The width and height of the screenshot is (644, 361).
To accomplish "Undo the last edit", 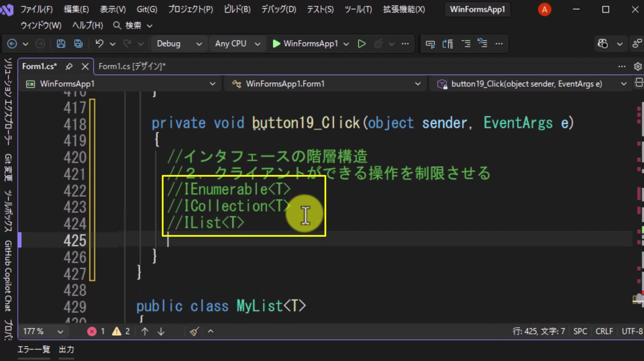I will point(99,44).
